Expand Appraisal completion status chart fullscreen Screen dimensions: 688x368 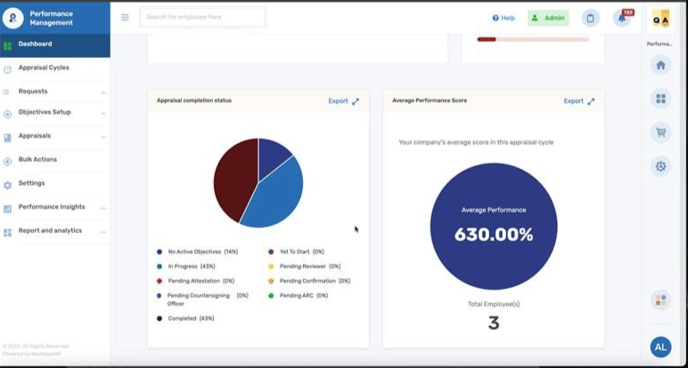point(355,101)
